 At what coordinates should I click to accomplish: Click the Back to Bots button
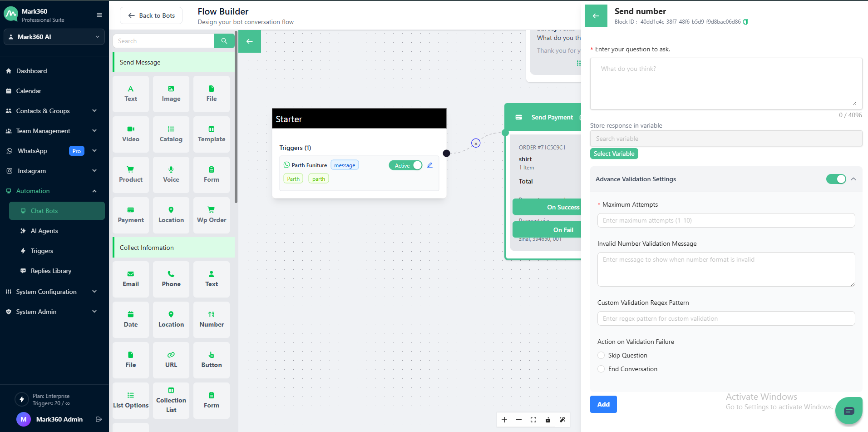coord(151,15)
